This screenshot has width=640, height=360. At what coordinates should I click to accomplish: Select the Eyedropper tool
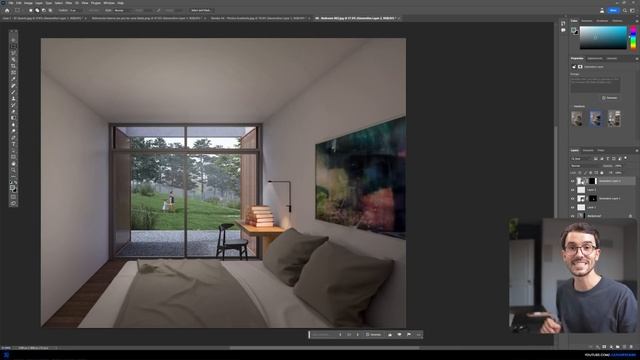[x=13, y=79]
